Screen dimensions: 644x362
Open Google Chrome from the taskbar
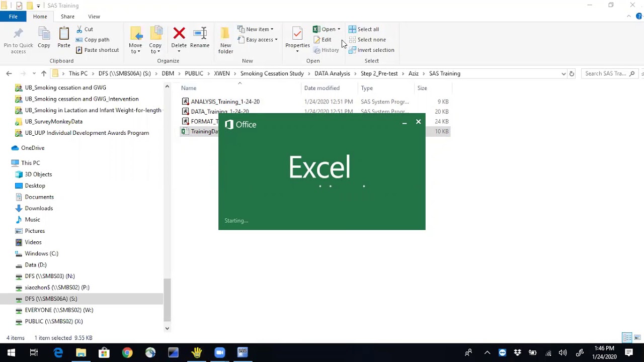tap(127, 352)
